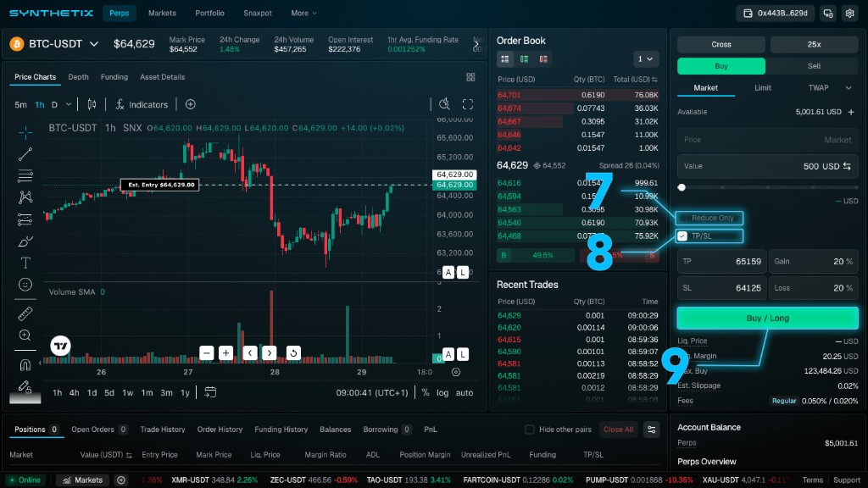This screenshot has height=488, width=868.
Task: Click the go to date calendar icon
Action: tap(210, 392)
